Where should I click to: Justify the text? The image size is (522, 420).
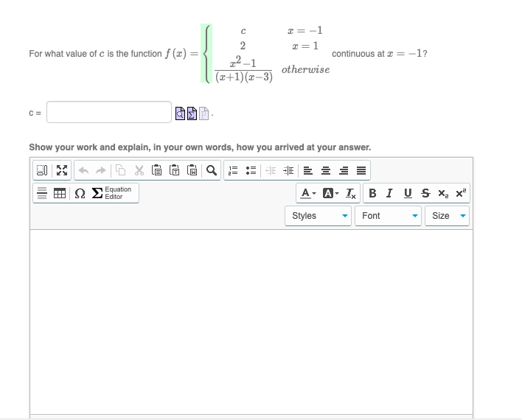point(361,170)
